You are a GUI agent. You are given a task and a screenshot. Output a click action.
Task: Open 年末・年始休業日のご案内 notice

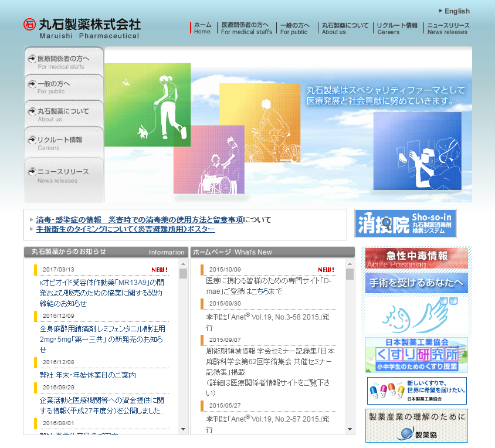pos(88,375)
